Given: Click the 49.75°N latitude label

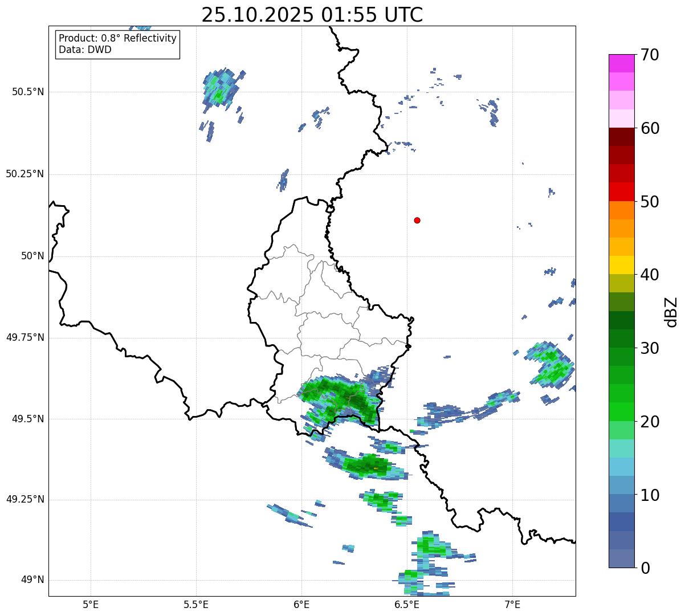Looking at the screenshot, I should pos(25,338).
